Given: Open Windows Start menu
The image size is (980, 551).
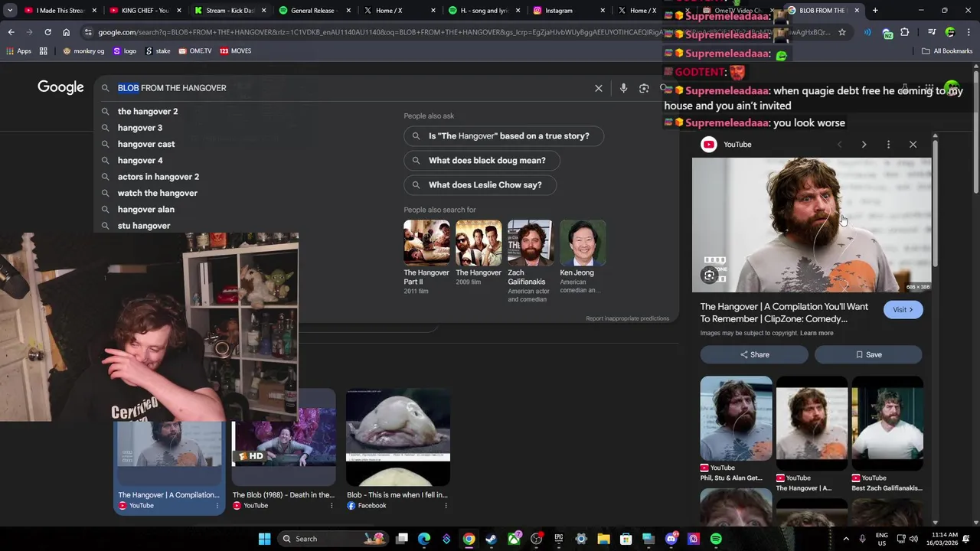Looking at the screenshot, I should click(x=264, y=539).
